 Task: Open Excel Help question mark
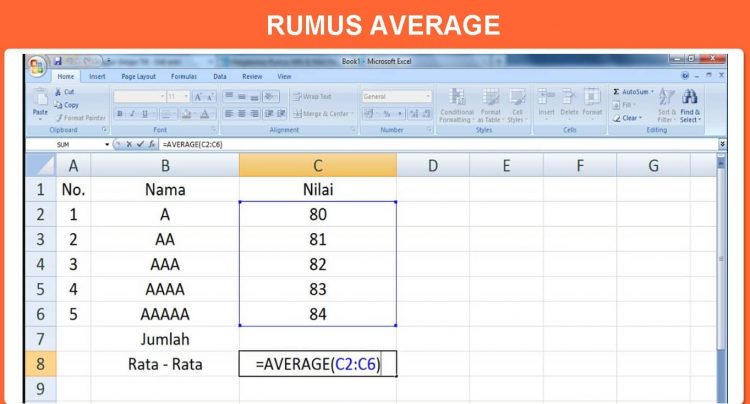tap(685, 76)
